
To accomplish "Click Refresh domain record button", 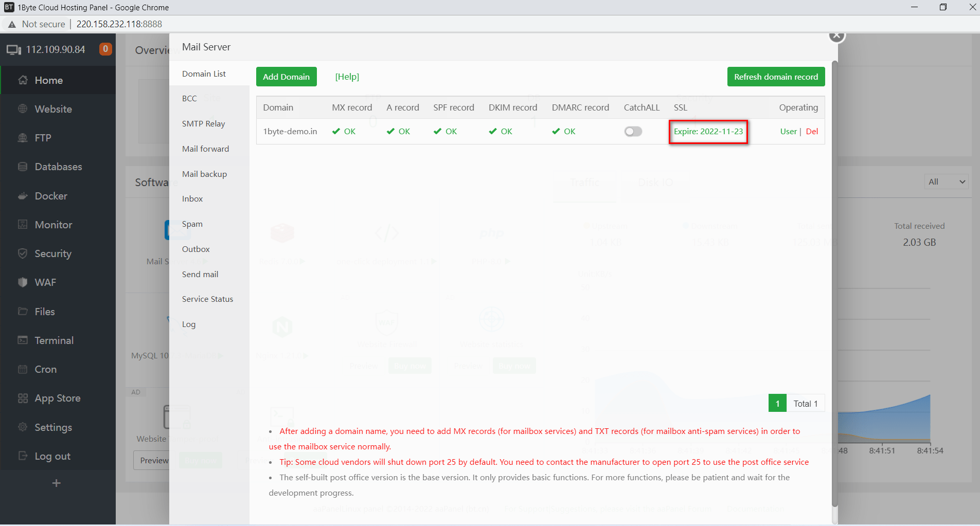I will click(776, 77).
